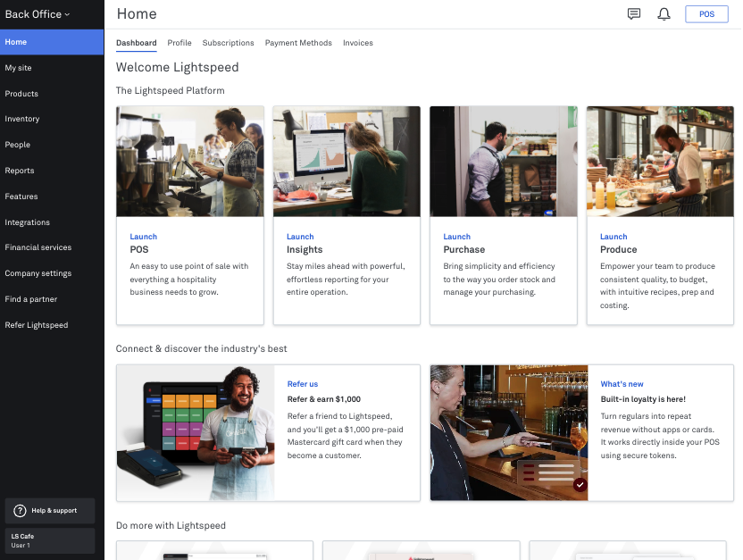Click the 'Welcome Lightspeed' heading

pos(177,67)
